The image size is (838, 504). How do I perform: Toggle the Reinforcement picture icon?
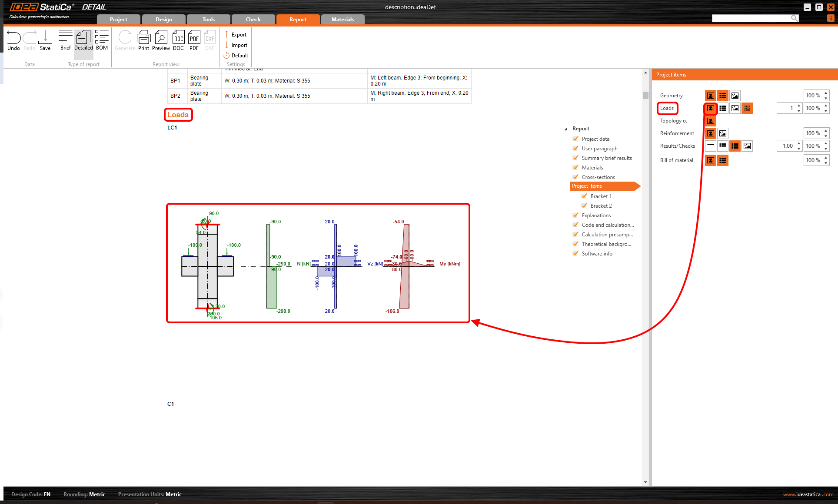(x=723, y=133)
